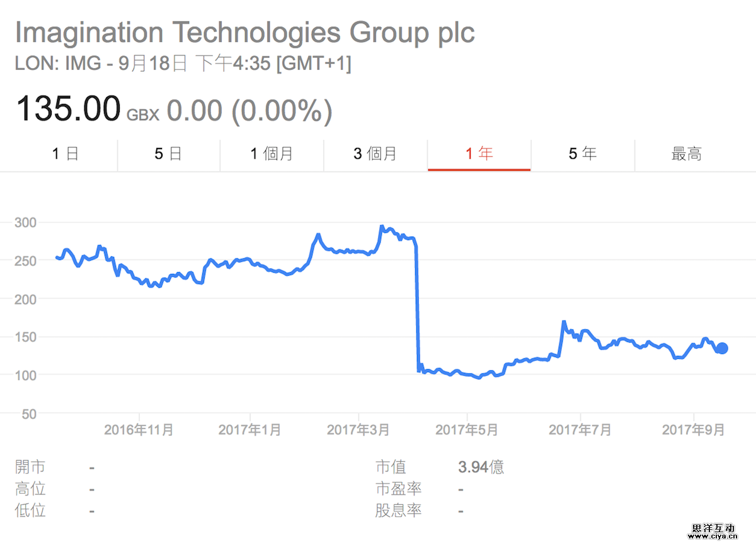
Task: Click the 2017年5月 x-axis label
Action: (467, 430)
